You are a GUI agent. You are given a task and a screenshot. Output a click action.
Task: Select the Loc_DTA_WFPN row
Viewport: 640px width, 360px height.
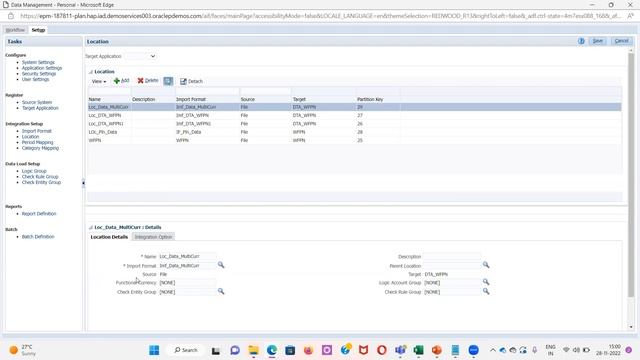pyautogui.click(x=354, y=116)
